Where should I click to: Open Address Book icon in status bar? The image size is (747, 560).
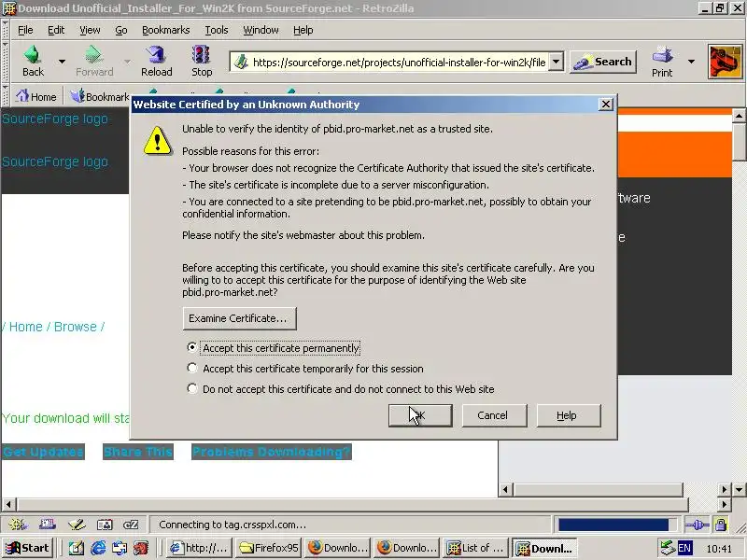[x=105, y=525]
